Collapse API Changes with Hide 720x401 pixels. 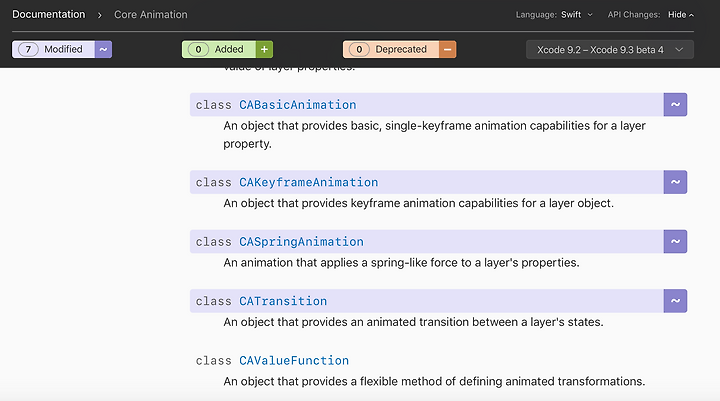pyautogui.click(x=681, y=15)
